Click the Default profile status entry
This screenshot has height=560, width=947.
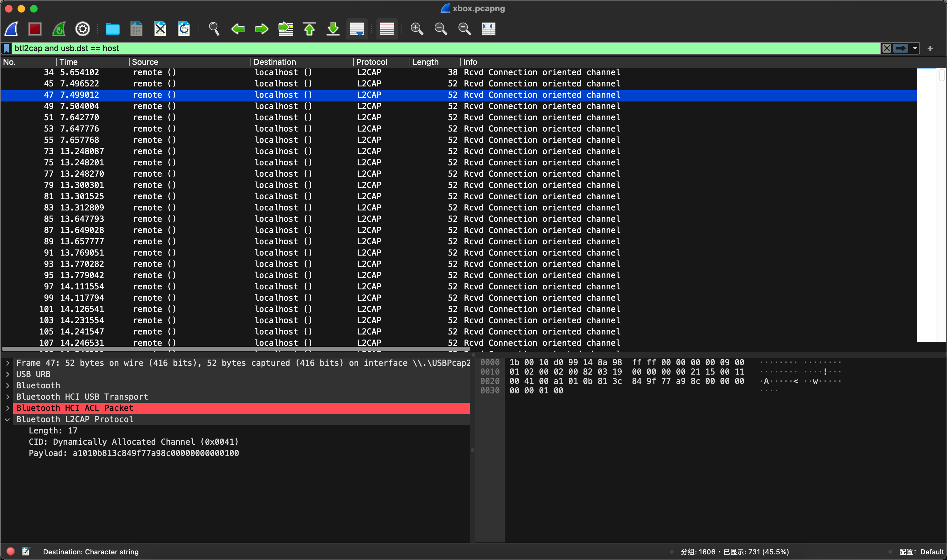(x=921, y=552)
